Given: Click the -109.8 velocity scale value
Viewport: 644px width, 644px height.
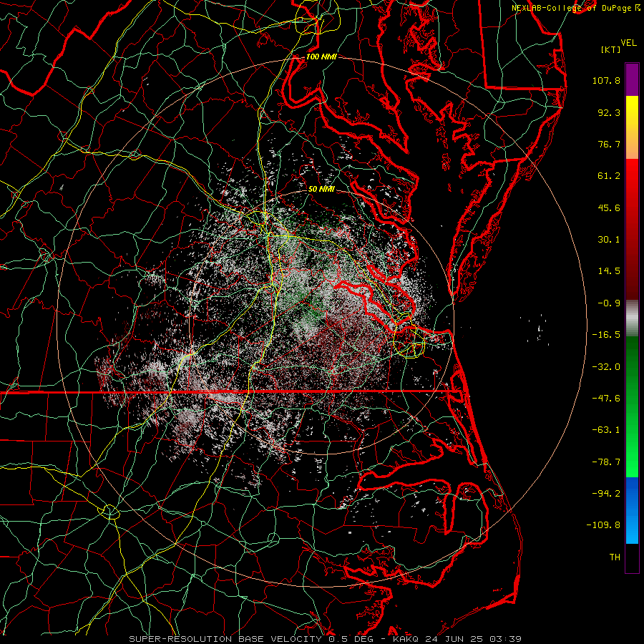Looking at the screenshot, I should point(604,525).
